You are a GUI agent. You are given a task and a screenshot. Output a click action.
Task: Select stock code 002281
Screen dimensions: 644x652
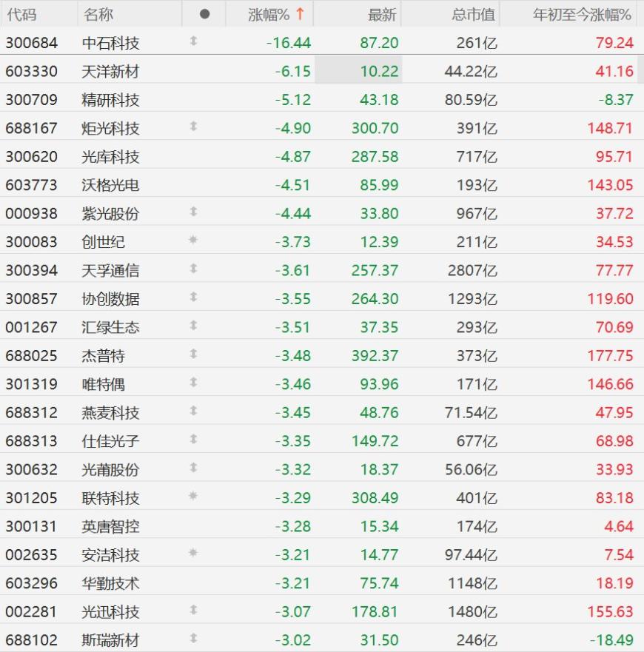pos(32,611)
